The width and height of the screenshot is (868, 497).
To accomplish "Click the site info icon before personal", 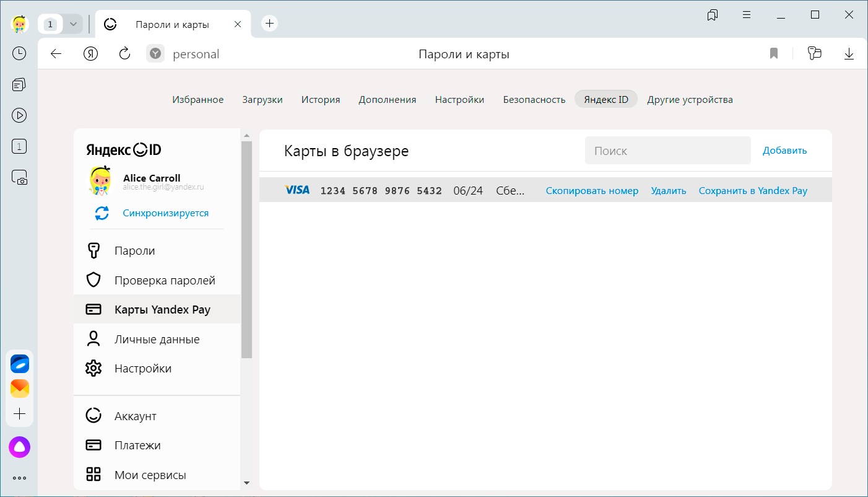I will pos(155,54).
